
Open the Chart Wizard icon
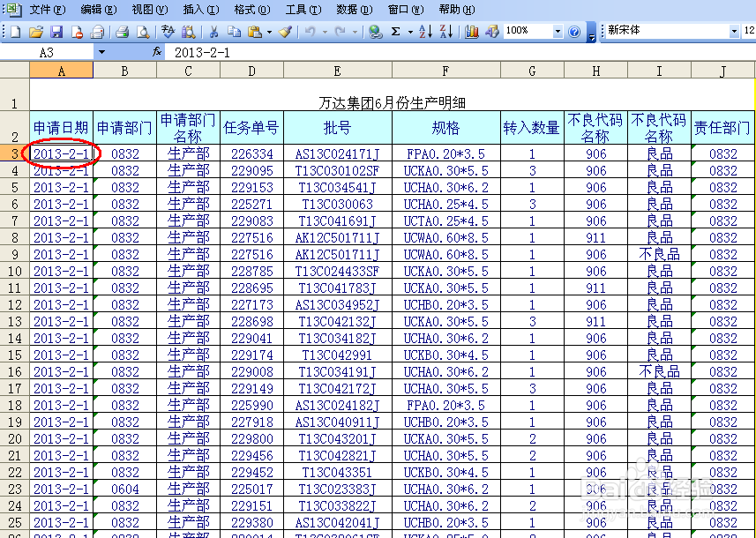[x=471, y=32]
